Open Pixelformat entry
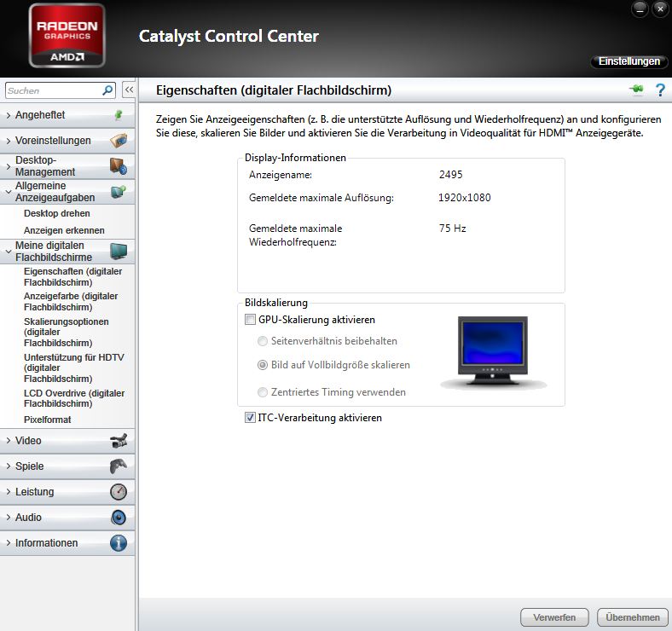Screen dimensions: 672x631 48,420
